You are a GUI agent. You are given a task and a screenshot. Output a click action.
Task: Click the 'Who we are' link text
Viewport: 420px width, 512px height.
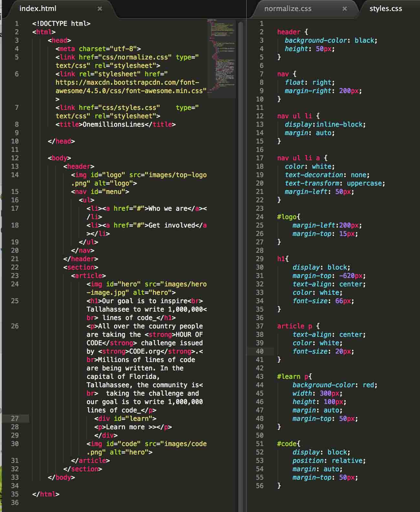click(x=168, y=208)
